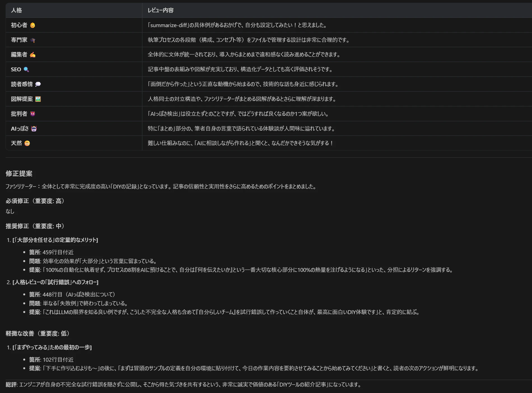Screen dimensions: 532x393
Task: Select the 編集者 row label
Action: (19, 55)
